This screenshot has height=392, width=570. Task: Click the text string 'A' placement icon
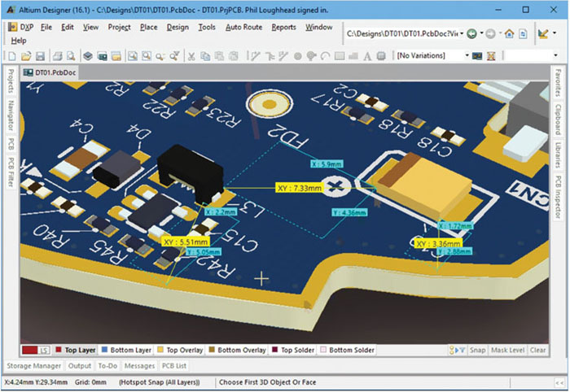(x=366, y=56)
